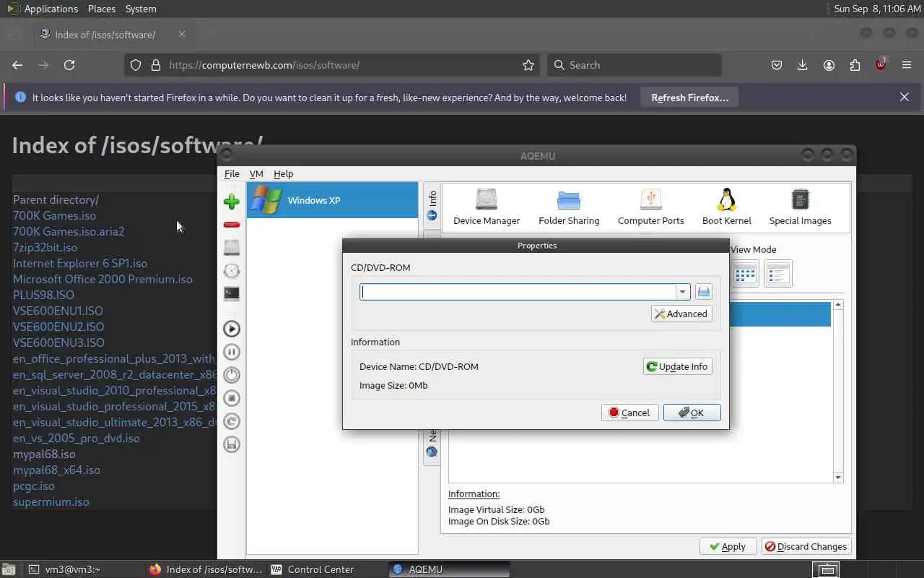Open the Firefox Extensions puzzle icon

pos(855,65)
